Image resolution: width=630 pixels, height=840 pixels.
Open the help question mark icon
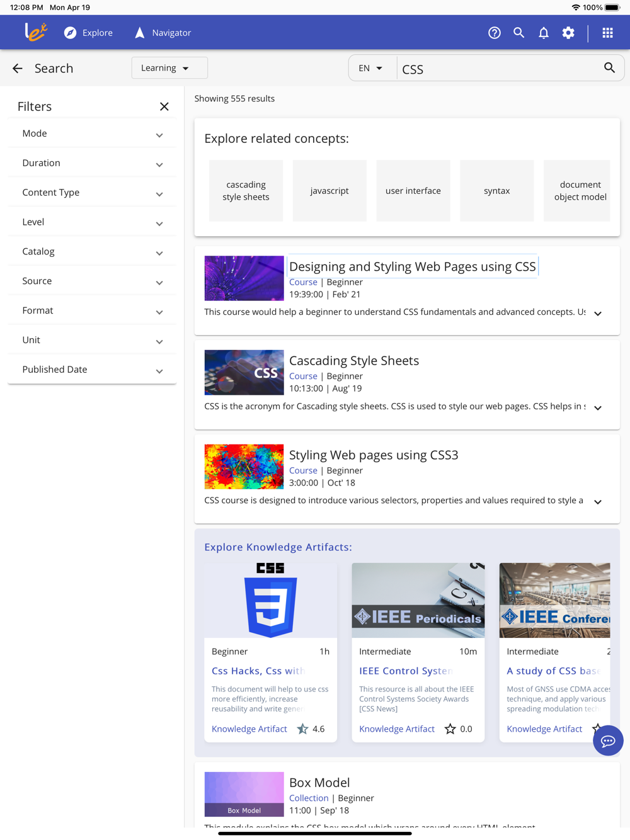tap(495, 33)
